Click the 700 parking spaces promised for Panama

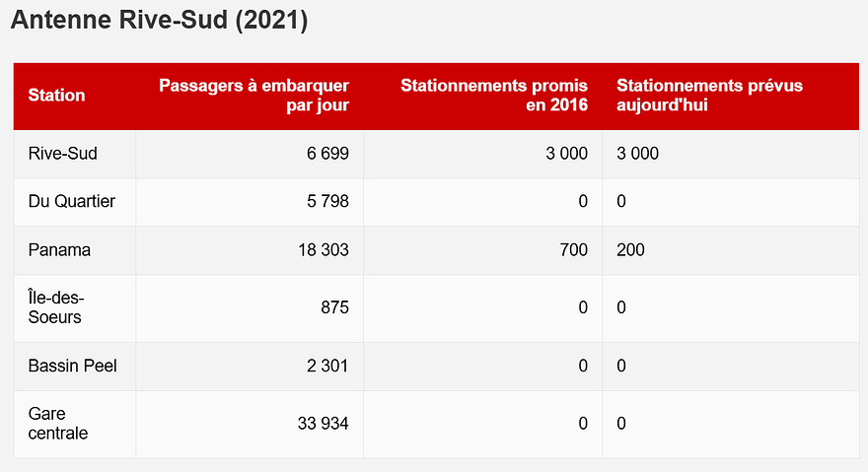pos(573,250)
